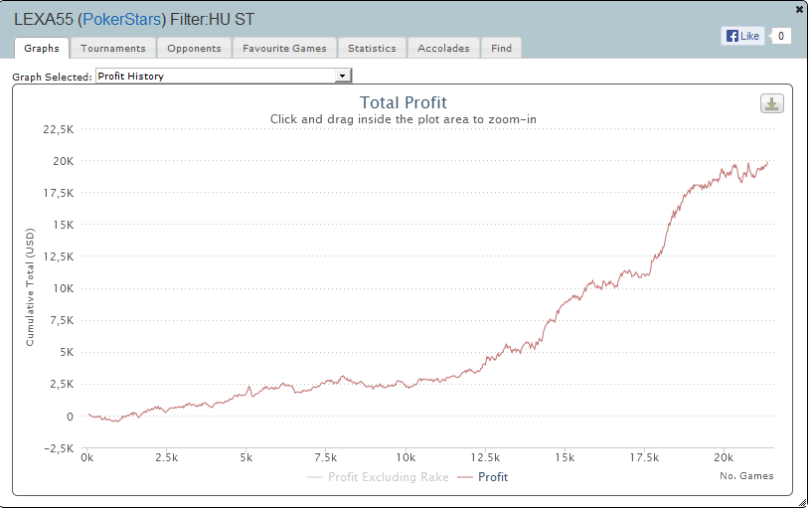Click the Cumulative Total (USD) axis title

coord(30,287)
